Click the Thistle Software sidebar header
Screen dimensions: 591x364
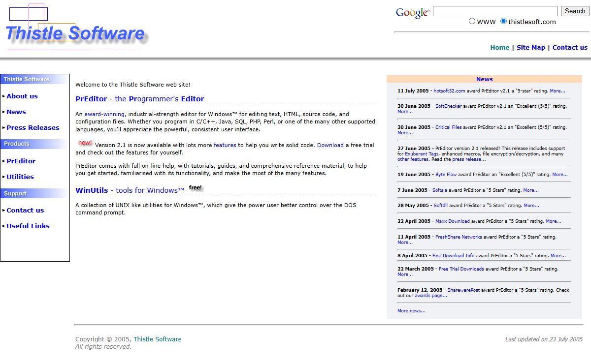34,79
